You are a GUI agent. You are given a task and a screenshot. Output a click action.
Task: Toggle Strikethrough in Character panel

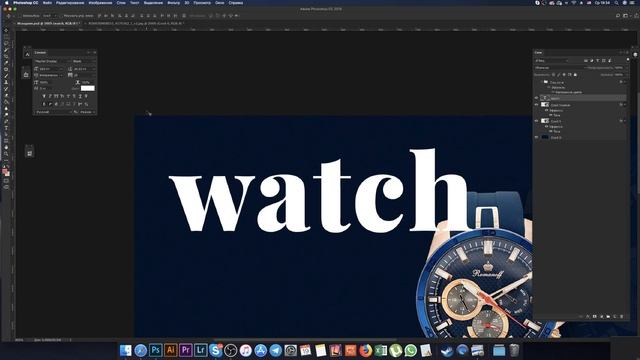click(86, 96)
